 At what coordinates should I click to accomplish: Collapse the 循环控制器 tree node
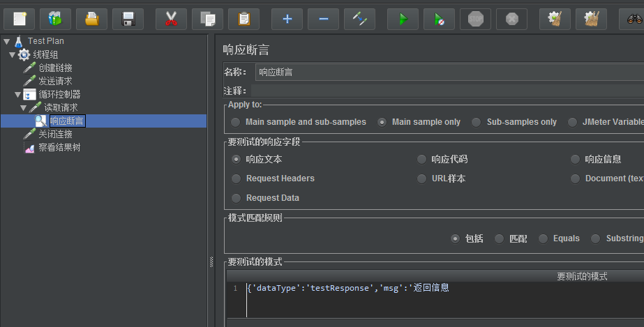point(17,95)
